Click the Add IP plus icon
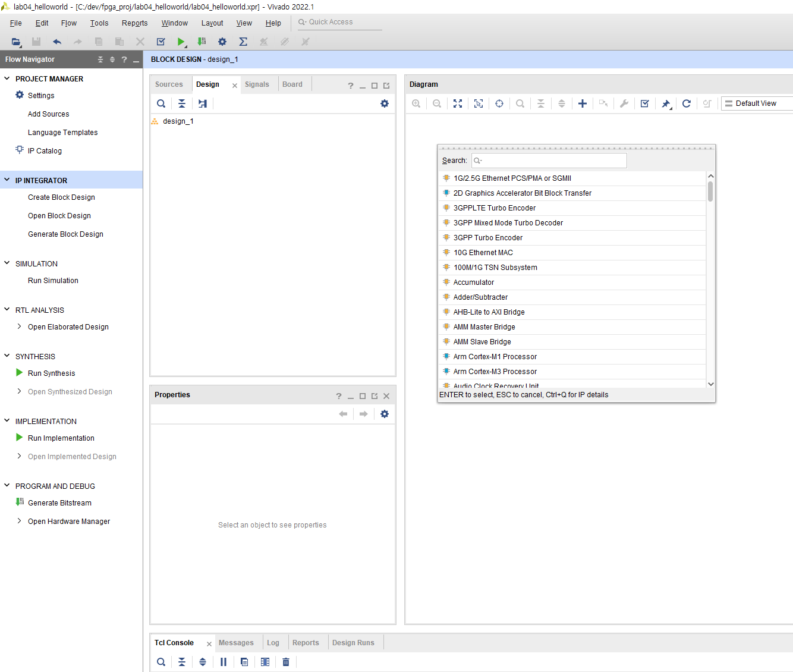The image size is (793, 672). [583, 103]
